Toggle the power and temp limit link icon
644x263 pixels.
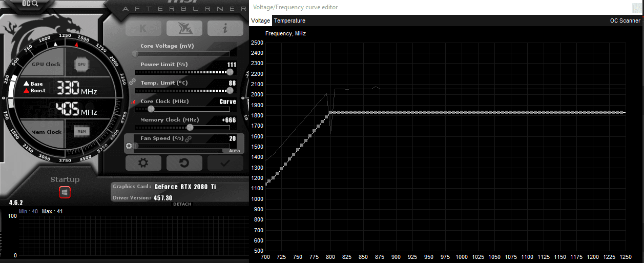pyautogui.click(x=132, y=82)
